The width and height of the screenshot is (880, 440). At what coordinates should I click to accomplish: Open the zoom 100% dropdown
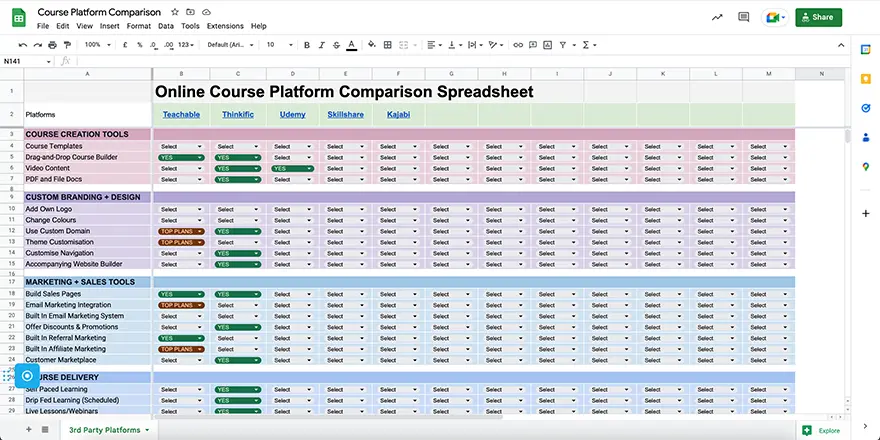coord(97,45)
